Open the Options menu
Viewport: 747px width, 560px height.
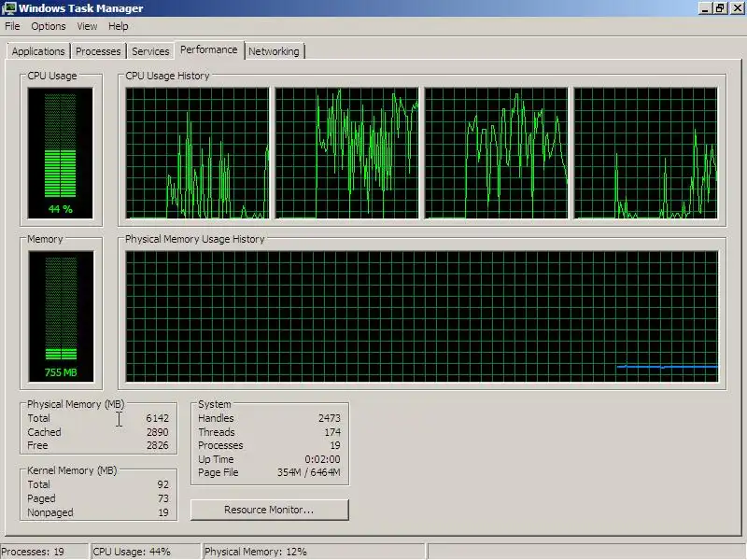[x=49, y=26]
